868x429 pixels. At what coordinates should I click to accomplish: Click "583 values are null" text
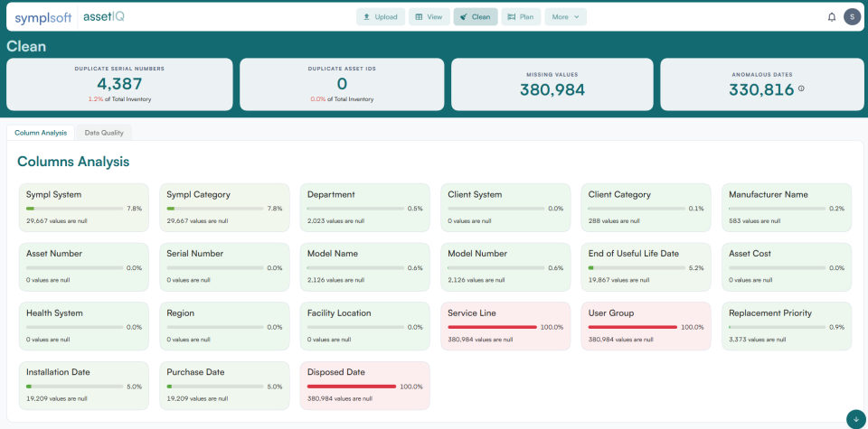[x=754, y=220]
